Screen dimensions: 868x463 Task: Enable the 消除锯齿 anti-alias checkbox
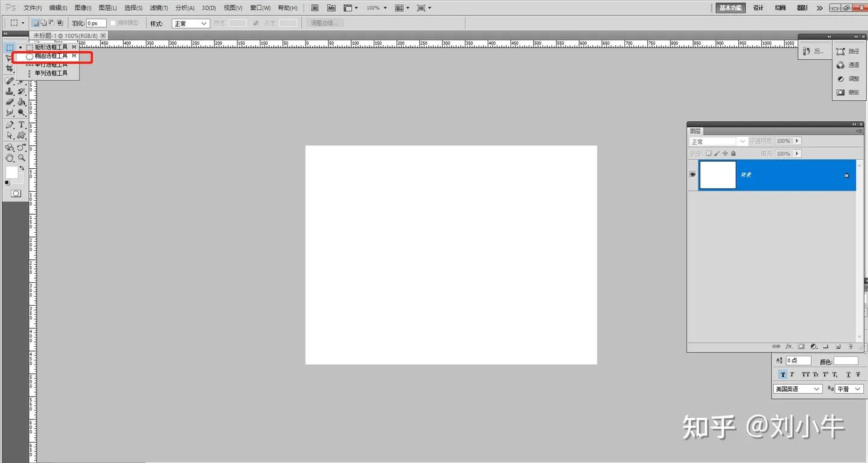pyautogui.click(x=112, y=22)
